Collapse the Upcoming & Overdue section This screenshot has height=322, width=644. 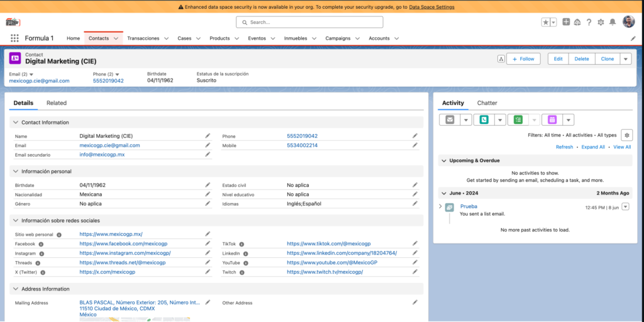443,161
